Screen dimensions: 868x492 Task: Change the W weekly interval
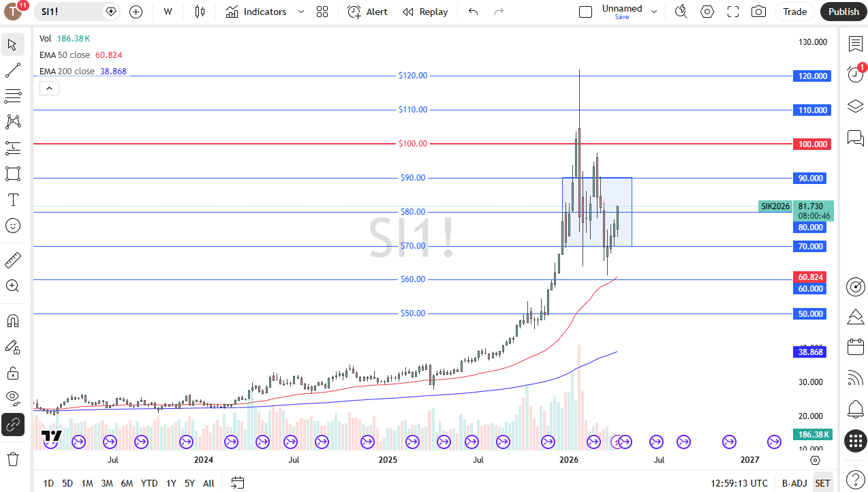coord(168,12)
